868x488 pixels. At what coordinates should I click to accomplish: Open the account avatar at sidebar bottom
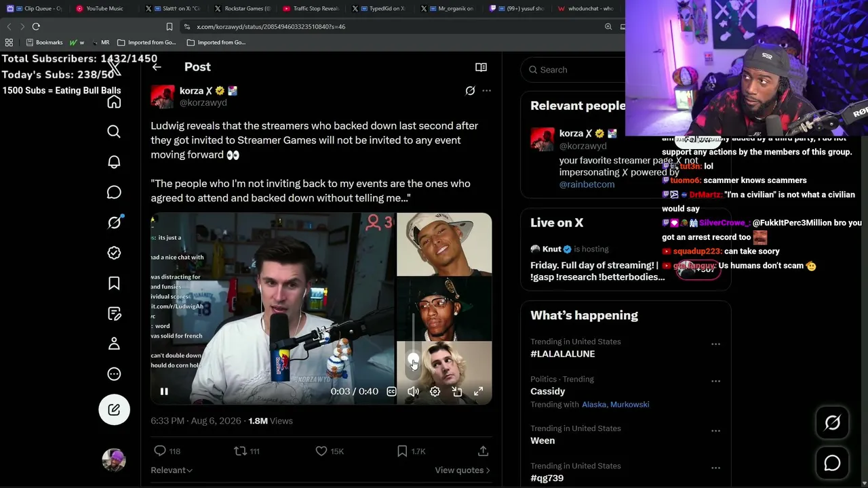click(114, 460)
